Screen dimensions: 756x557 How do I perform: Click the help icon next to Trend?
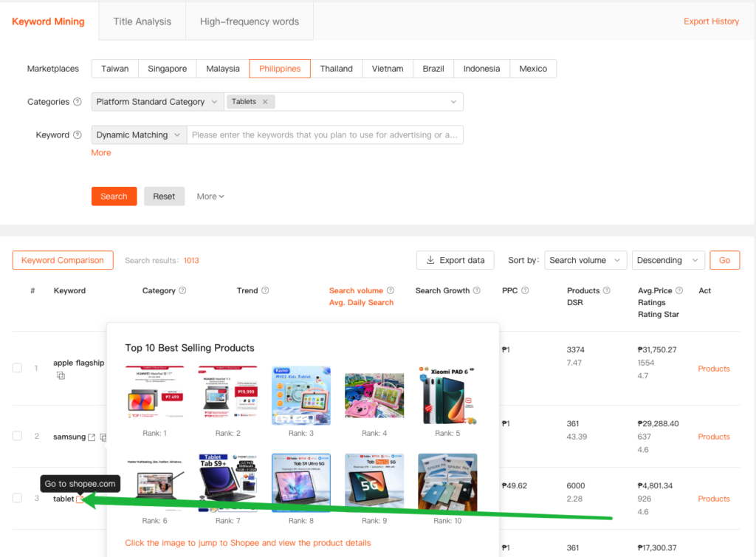click(265, 291)
